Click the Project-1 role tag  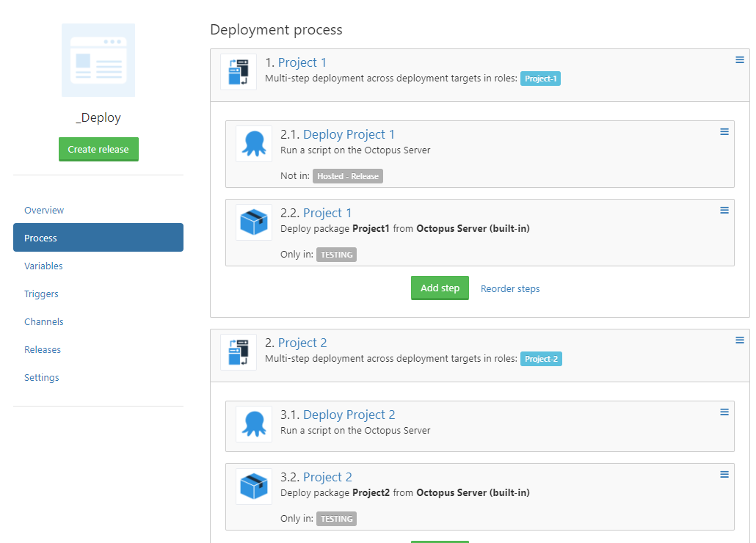(x=540, y=78)
